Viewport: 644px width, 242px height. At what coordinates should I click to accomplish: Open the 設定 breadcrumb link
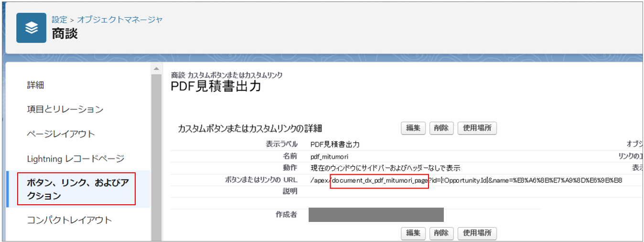(60, 20)
